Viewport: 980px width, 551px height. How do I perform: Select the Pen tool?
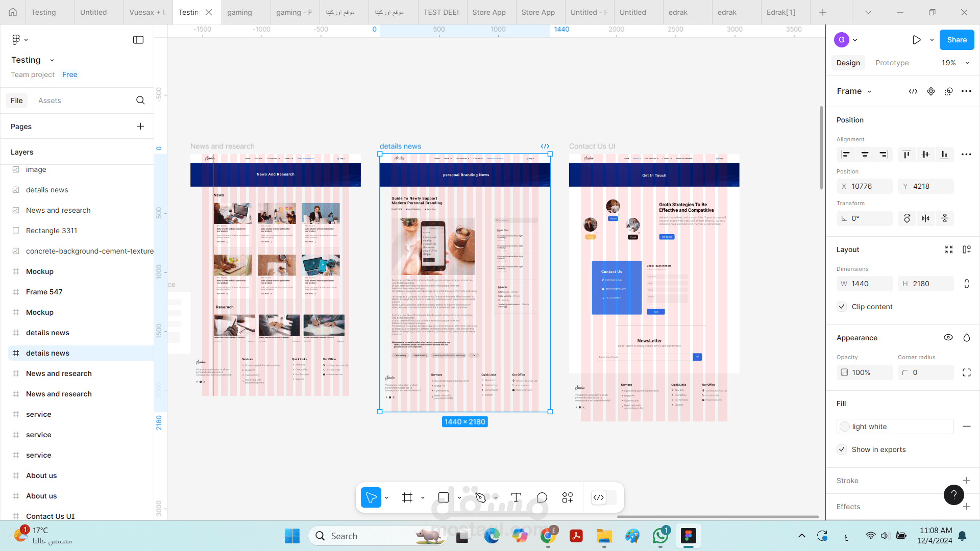(x=480, y=497)
